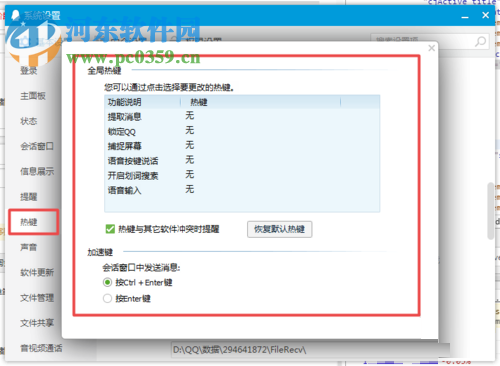Close the 系统设置 window
The image size is (500, 366).
(485, 15)
